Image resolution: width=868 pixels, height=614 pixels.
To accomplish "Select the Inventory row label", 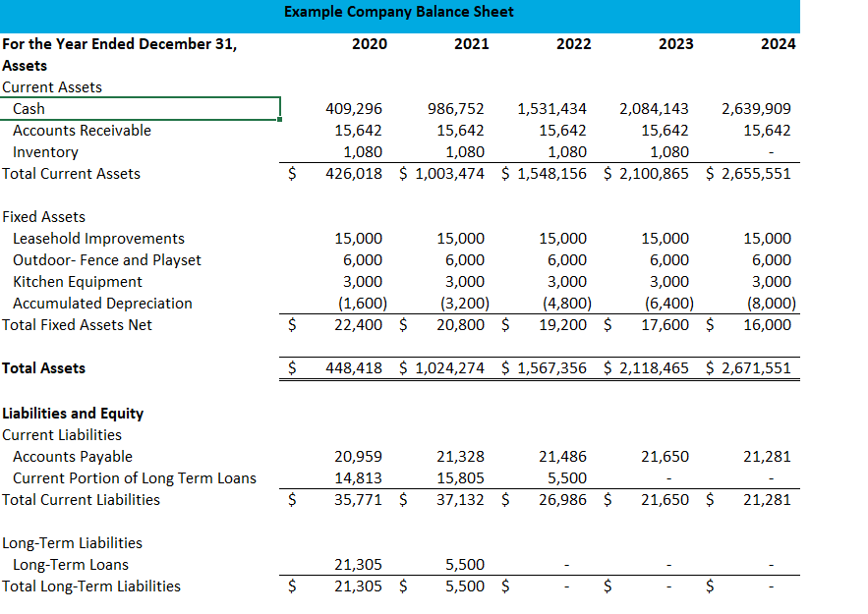I will tap(45, 152).
